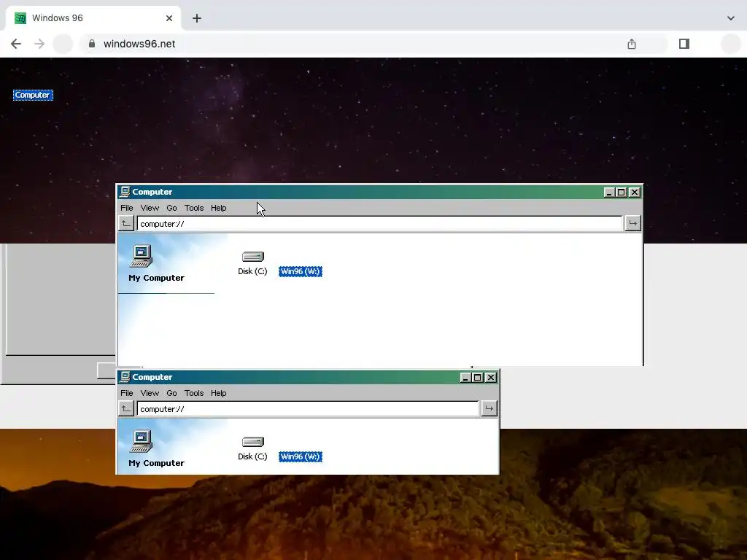This screenshot has height=560, width=747.
Task: Focus the address field in lower Computer window
Action: 308,409
